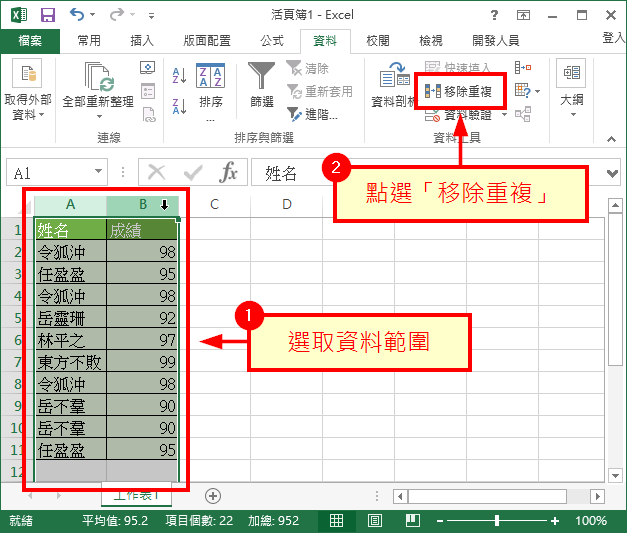Switch to Page Layout view in status bar
Screen dimensions: 627x533
click(374, 520)
